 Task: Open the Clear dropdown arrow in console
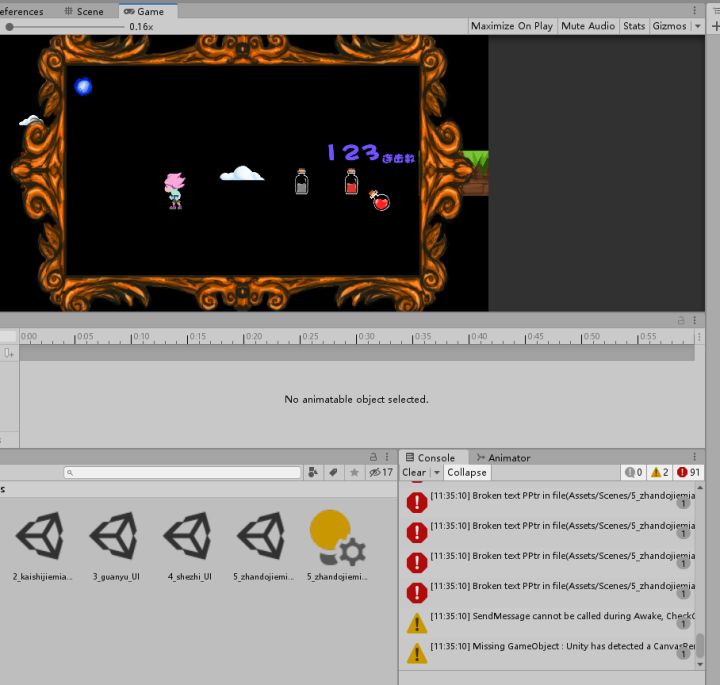436,472
